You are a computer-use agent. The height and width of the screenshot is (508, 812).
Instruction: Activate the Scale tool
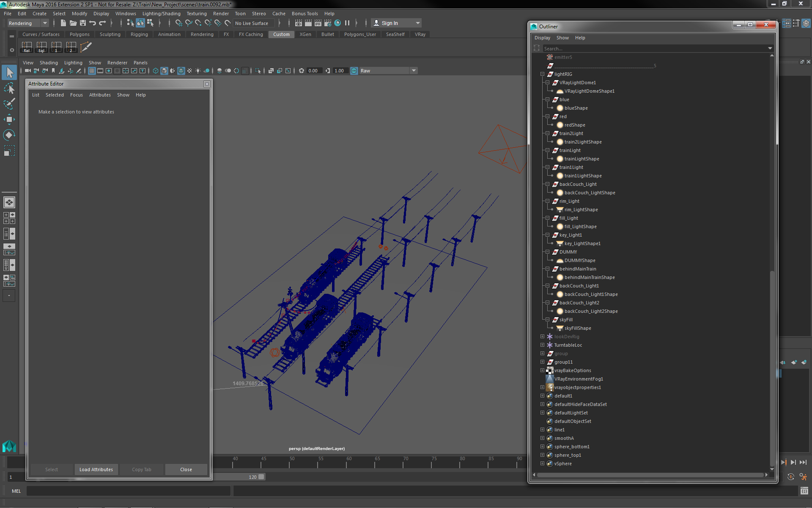coord(9,151)
